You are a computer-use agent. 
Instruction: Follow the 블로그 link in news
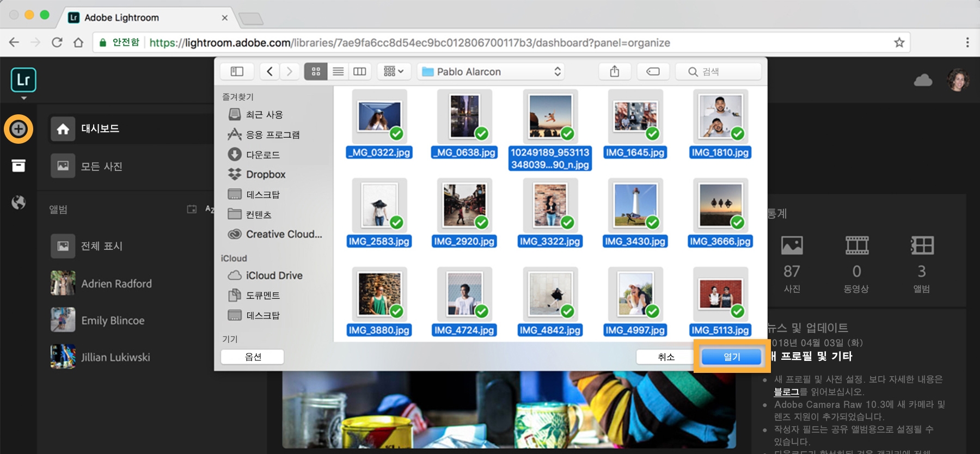786,392
